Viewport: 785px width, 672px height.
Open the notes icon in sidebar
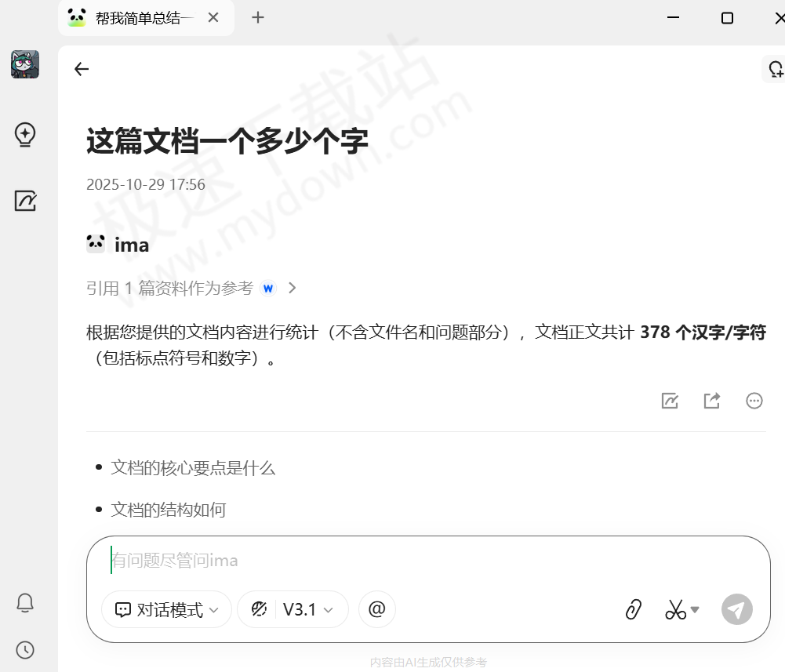point(25,201)
